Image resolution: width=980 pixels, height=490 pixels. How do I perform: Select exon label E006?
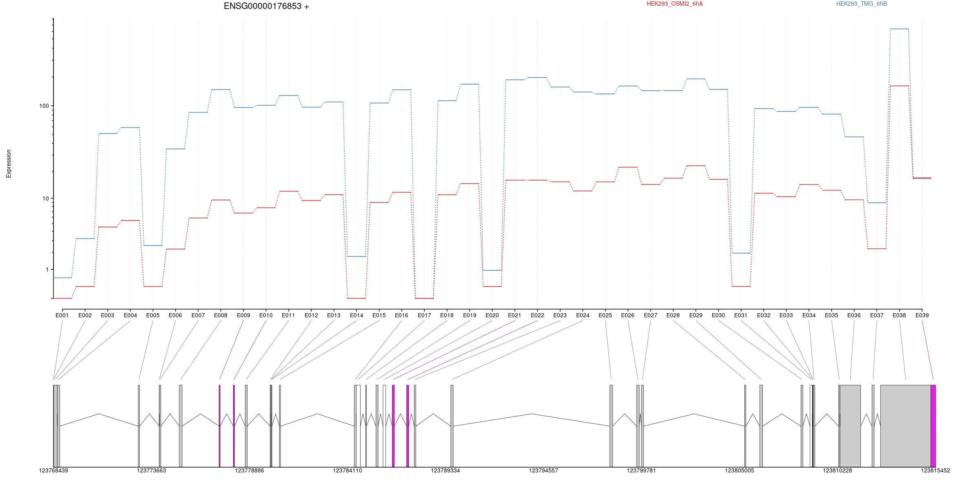point(175,315)
